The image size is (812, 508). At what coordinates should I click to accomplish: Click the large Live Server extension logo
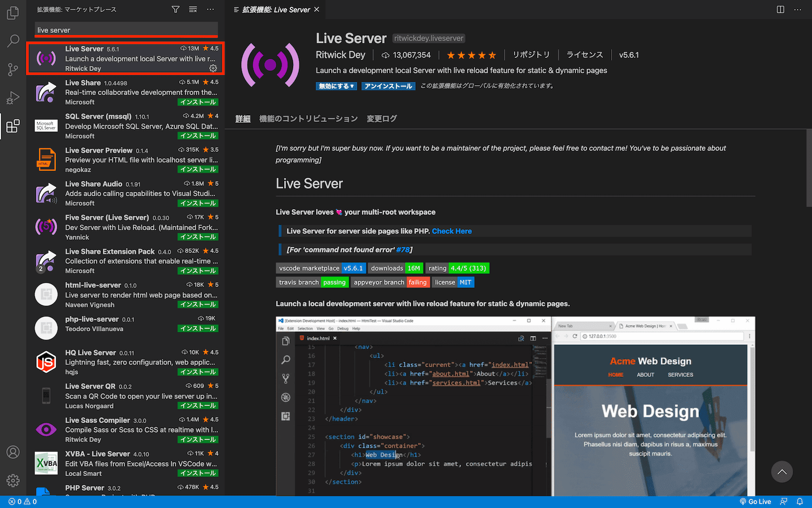pos(270,65)
